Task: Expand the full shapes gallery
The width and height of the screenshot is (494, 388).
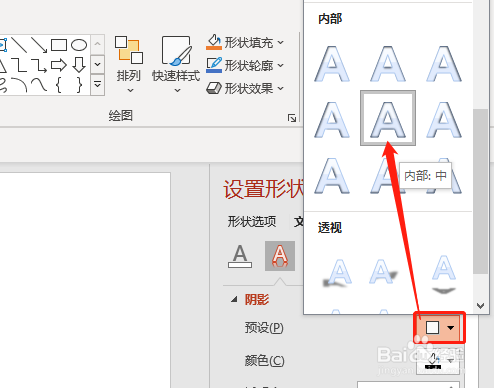Action: pyautogui.click(x=98, y=85)
